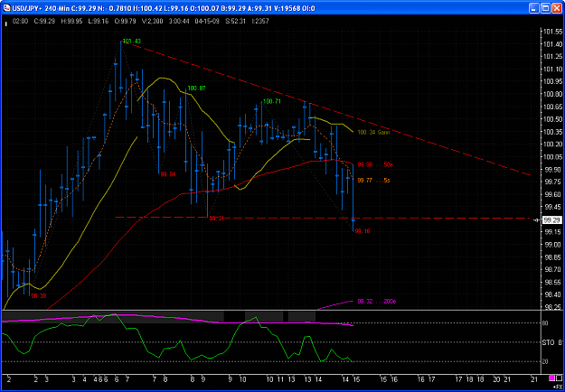Click the 04-15-09 date value

[206, 22]
